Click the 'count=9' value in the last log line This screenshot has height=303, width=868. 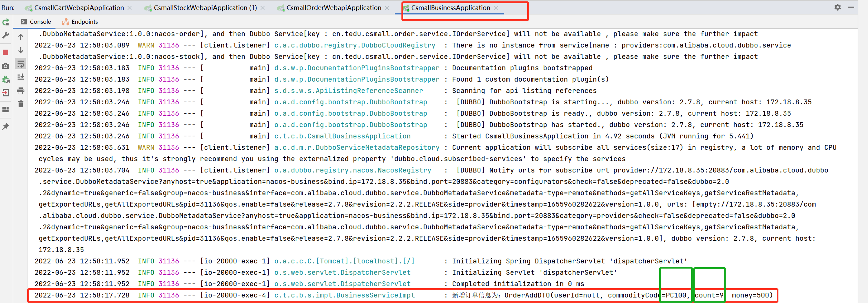pyautogui.click(x=709, y=295)
